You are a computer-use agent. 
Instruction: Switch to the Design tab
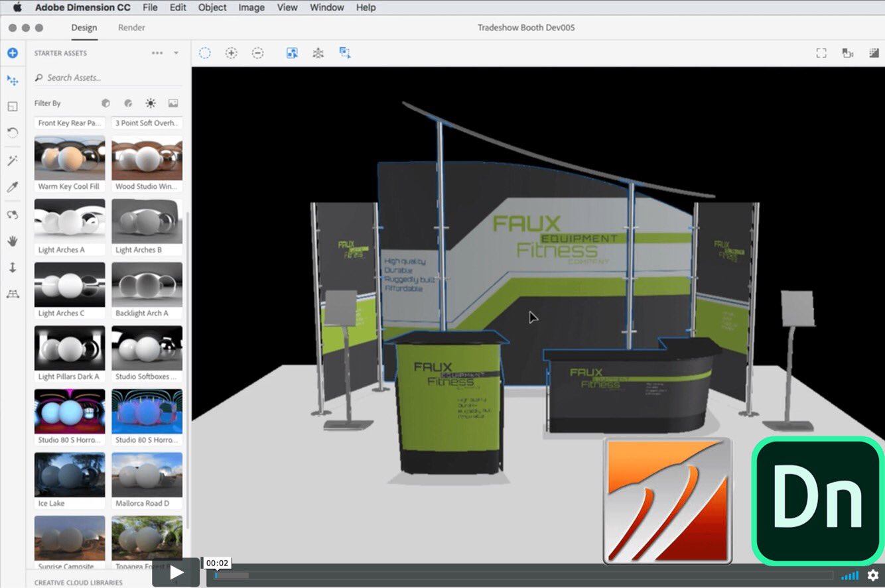click(84, 28)
